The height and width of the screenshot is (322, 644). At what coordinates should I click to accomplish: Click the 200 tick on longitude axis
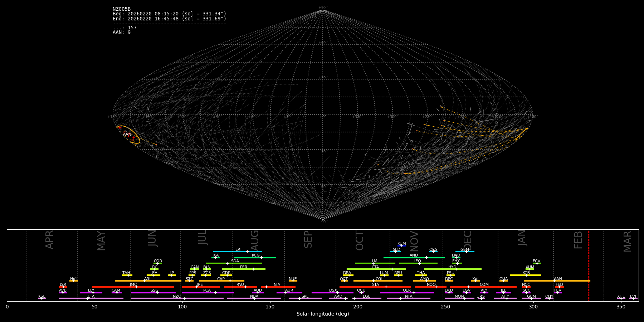click(358, 307)
